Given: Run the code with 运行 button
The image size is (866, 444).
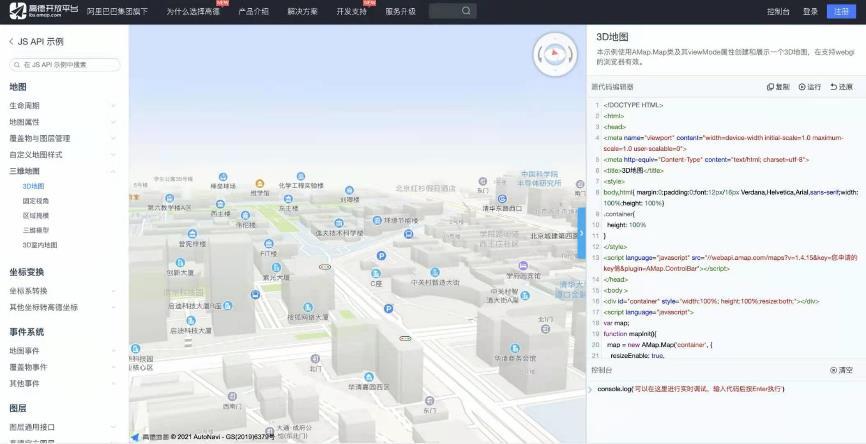Looking at the screenshot, I should tap(810, 87).
